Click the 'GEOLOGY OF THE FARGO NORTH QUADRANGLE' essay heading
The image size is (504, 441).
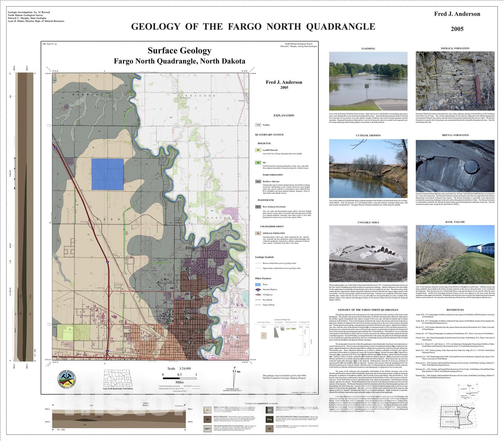[x=368, y=310]
